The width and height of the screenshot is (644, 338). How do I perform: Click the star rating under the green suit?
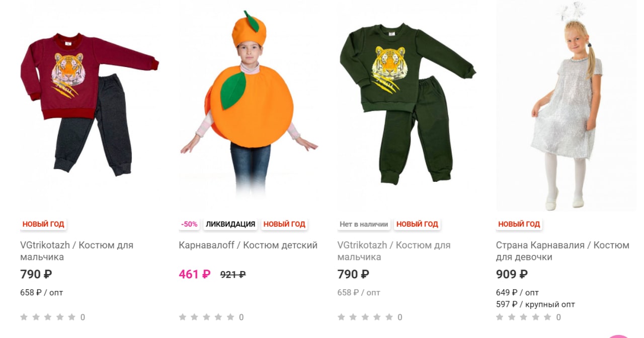click(x=365, y=317)
